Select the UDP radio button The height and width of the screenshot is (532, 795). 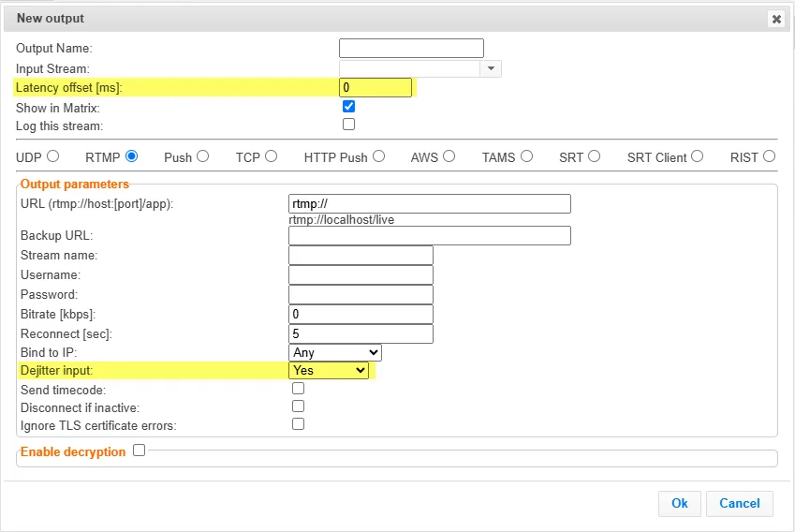tap(53, 156)
